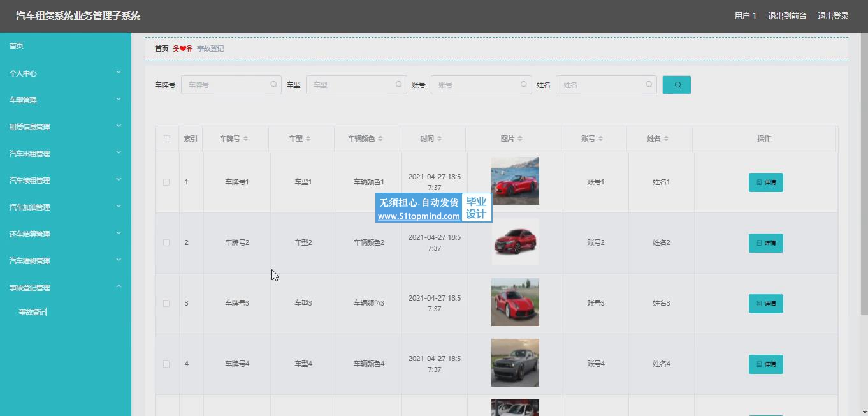868x416 pixels.
Task: Click the 操作 column header
Action: (764, 138)
